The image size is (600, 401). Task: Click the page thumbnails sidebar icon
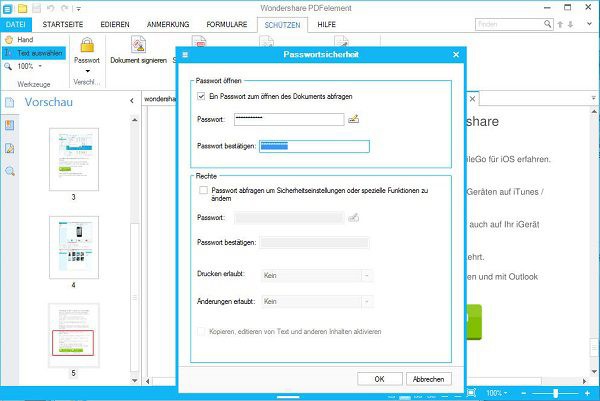coord(10,102)
